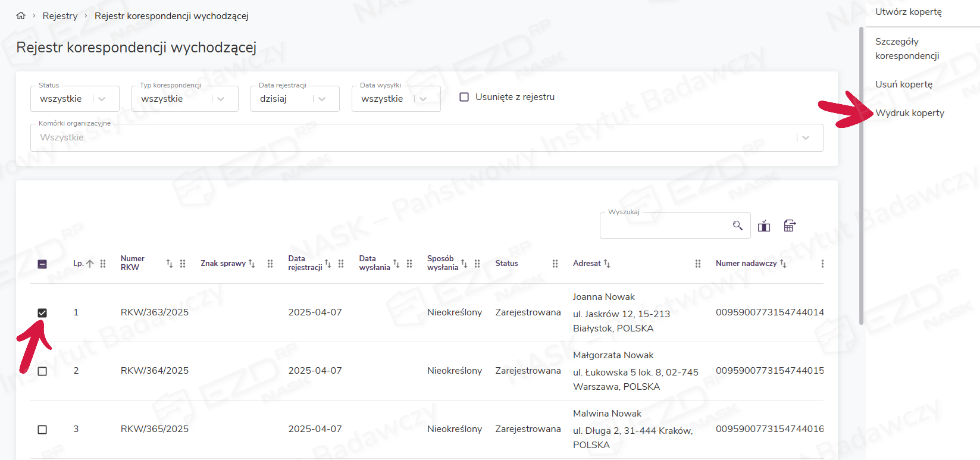Image resolution: width=980 pixels, height=460 pixels.
Task: Go to Rejestry in the breadcrumb
Action: coord(60,16)
